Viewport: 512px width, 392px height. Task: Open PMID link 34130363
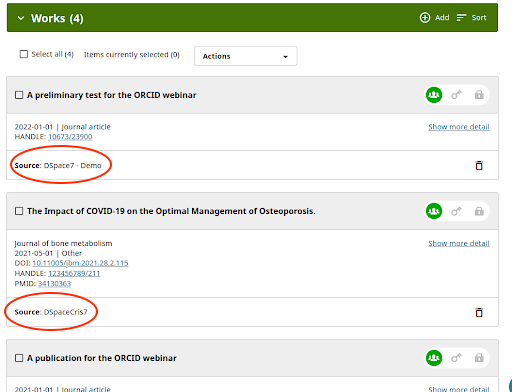pos(54,284)
